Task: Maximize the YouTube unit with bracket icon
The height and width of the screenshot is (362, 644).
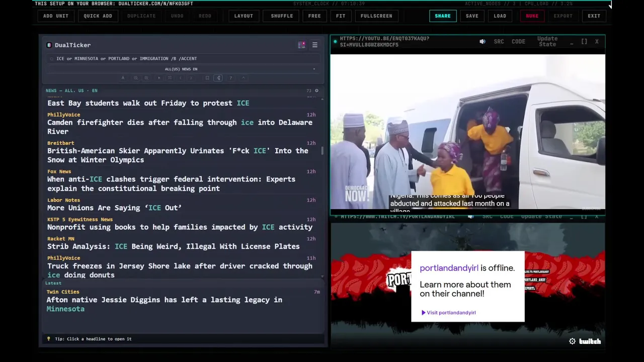Action: point(584,42)
